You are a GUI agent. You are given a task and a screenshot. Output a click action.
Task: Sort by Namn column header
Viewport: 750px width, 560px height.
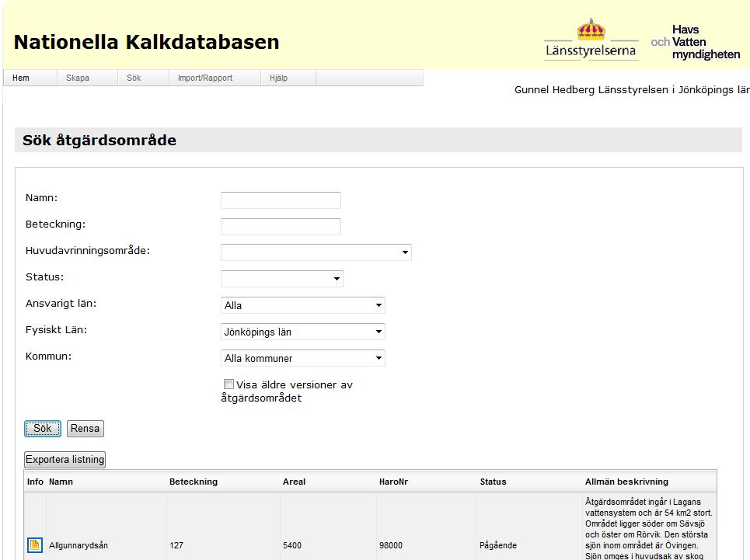pos(61,482)
